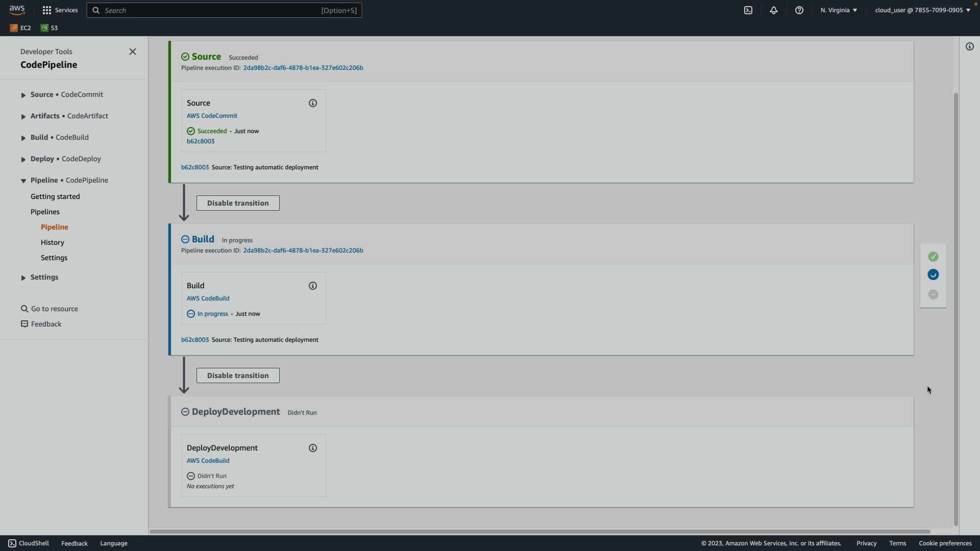
Task: Expand Deploy CodeDeploy section
Action: [23, 159]
